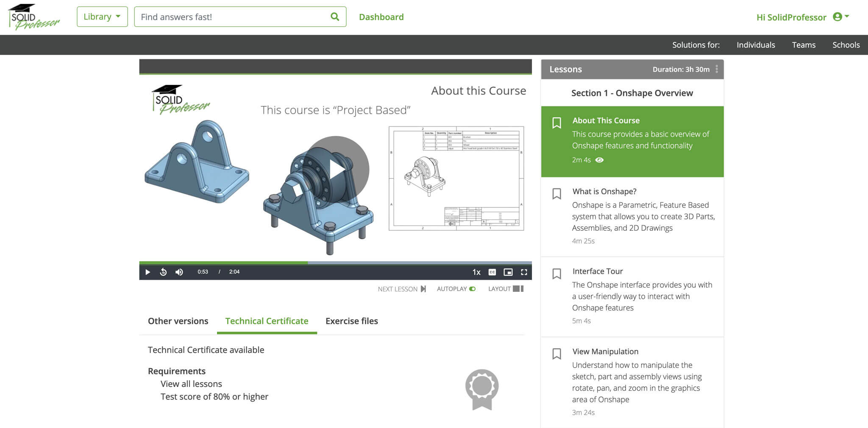Go to the Dashboard
Image resolution: width=868 pixels, height=428 pixels.
tap(381, 17)
